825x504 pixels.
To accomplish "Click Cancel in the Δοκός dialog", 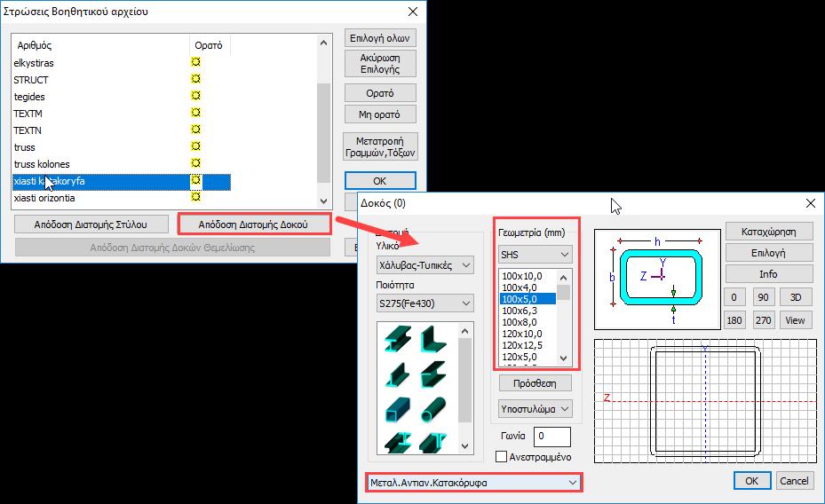I will coord(794,480).
